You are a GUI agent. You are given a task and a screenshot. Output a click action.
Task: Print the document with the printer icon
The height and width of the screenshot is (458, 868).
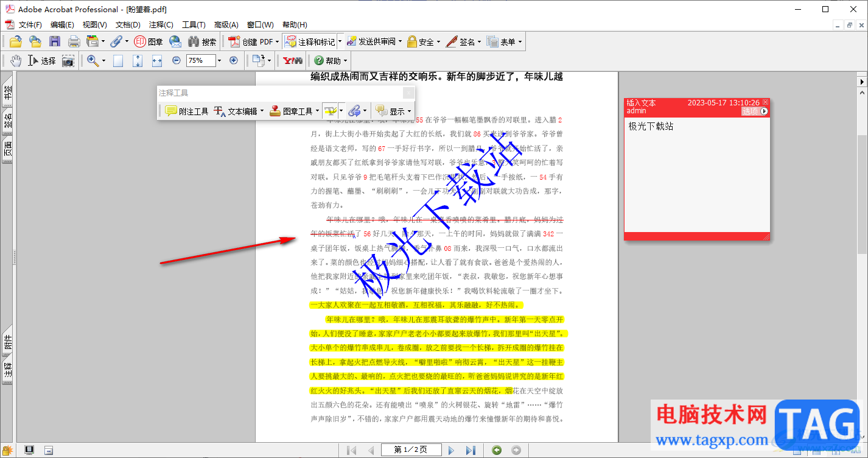point(74,41)
